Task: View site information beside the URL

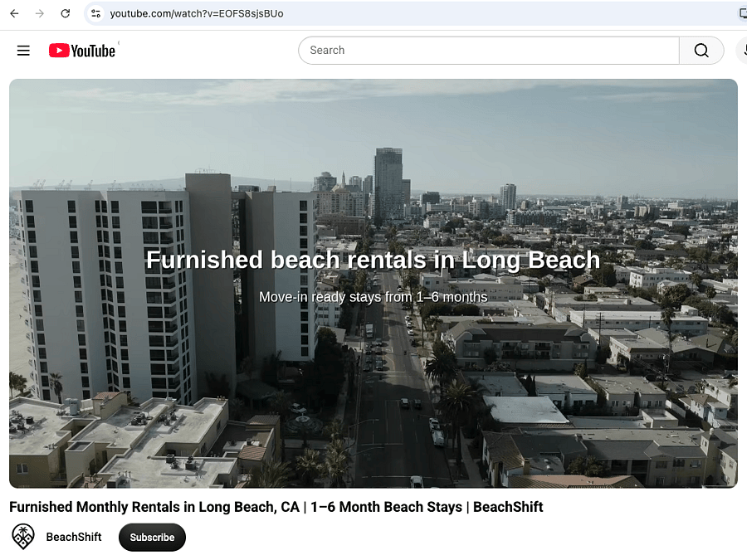Action: pyautogui.click(x=95, y=13)
